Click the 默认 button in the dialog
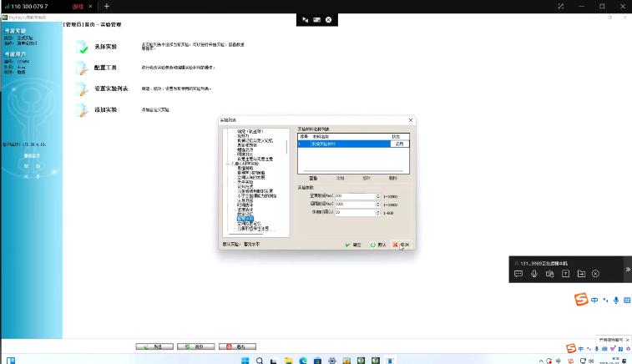This screenshot has width=632, height=364. (377, 244)
